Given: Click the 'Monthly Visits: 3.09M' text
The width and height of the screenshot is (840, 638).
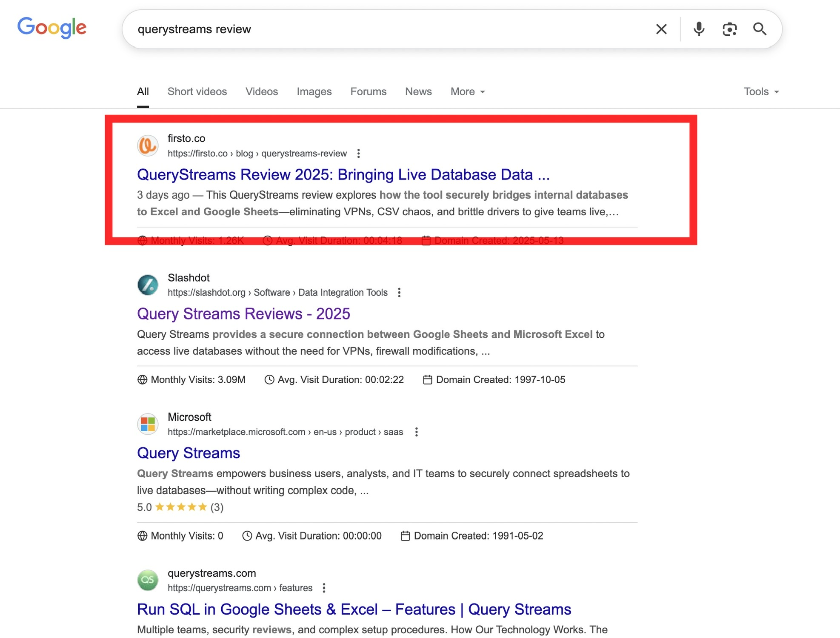Looking at the screenshot, I should pyautogui.click(x=198, y=380).
